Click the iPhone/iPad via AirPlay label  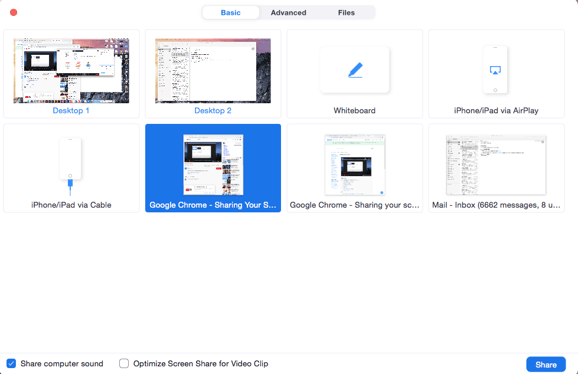pyautogui.click(x=496, y=111)
